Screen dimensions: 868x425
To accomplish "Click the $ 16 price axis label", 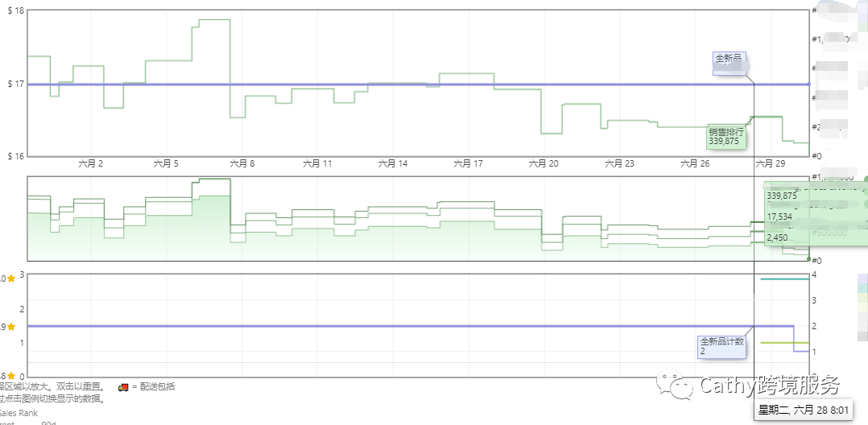I will (x=16, y=157).
